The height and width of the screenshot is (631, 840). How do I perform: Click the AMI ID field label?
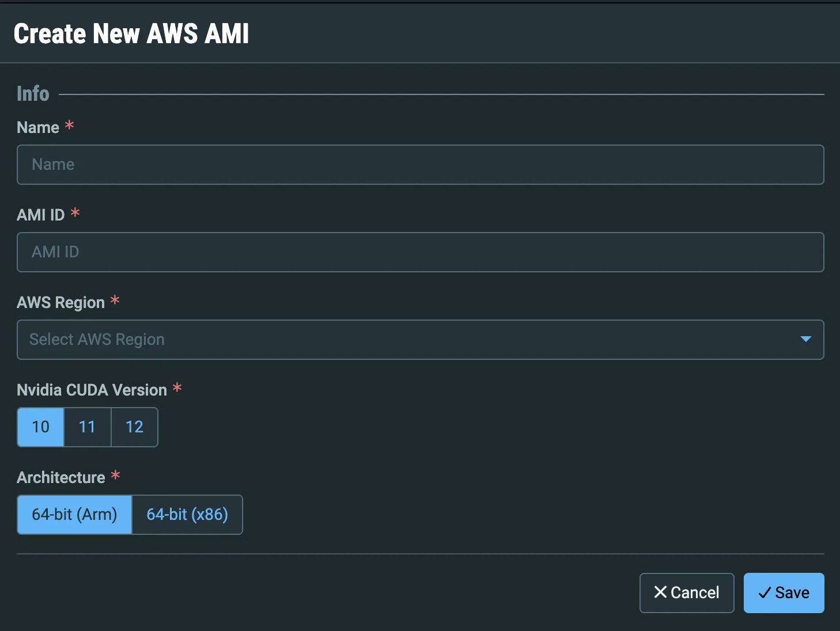click(41, 215)
